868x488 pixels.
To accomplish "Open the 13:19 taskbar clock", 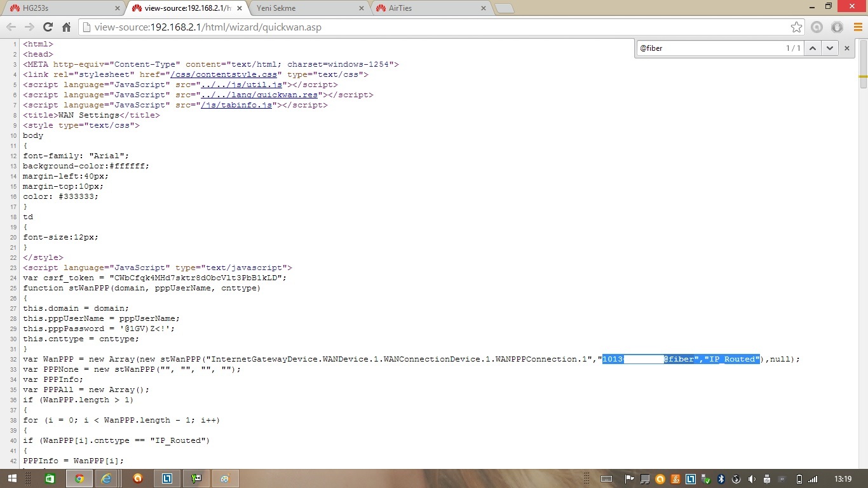I will point(843,479).
